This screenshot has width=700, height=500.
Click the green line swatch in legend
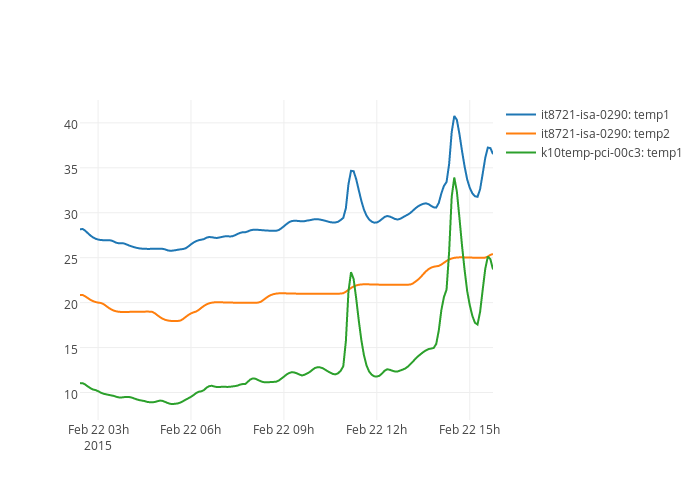521,153
